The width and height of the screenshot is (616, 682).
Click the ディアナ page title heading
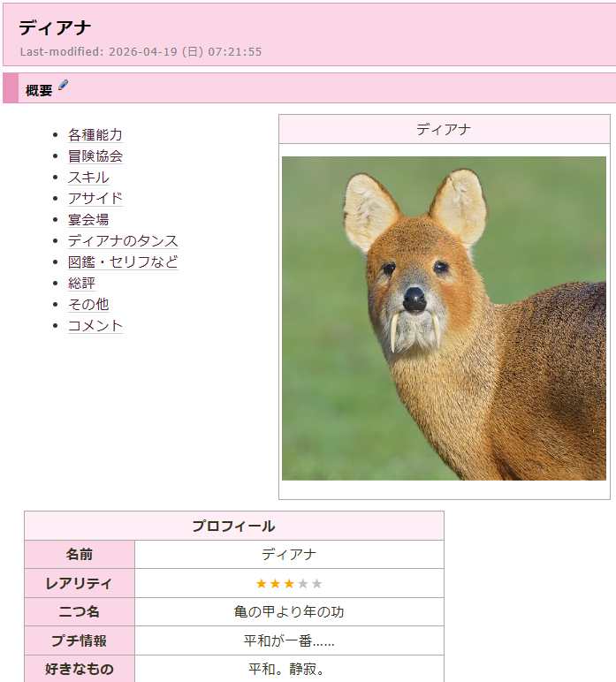pyautogui.click(x=55, y=28)
